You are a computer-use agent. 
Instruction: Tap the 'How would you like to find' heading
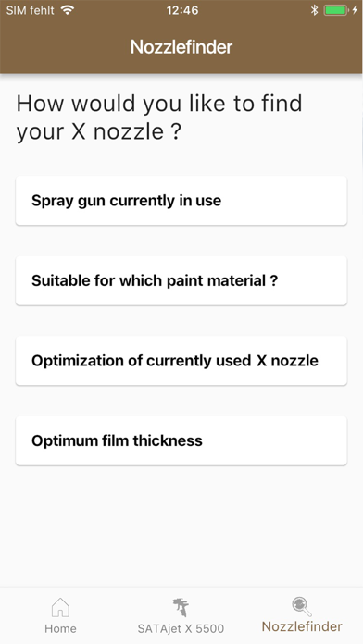click(x=159, y=104)
